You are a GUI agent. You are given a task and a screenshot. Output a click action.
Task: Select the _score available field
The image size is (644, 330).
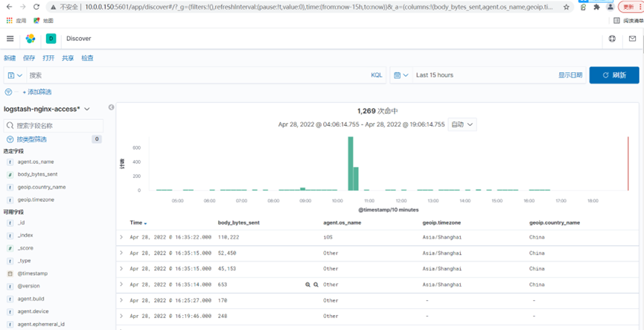(25, 248)
